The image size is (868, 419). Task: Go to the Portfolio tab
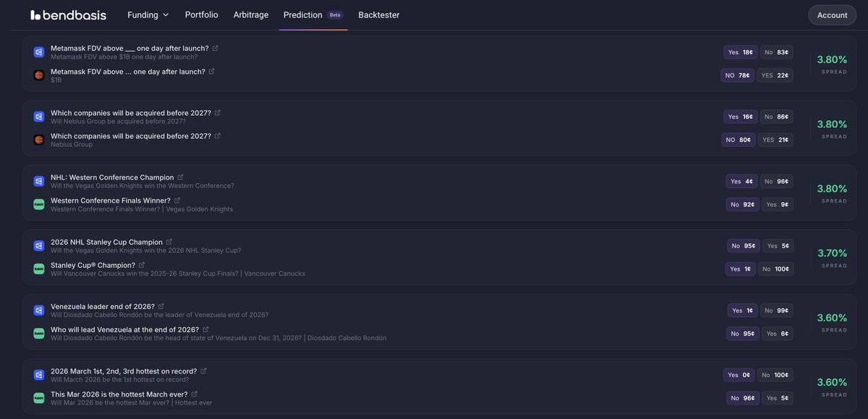tap(201, 14)
